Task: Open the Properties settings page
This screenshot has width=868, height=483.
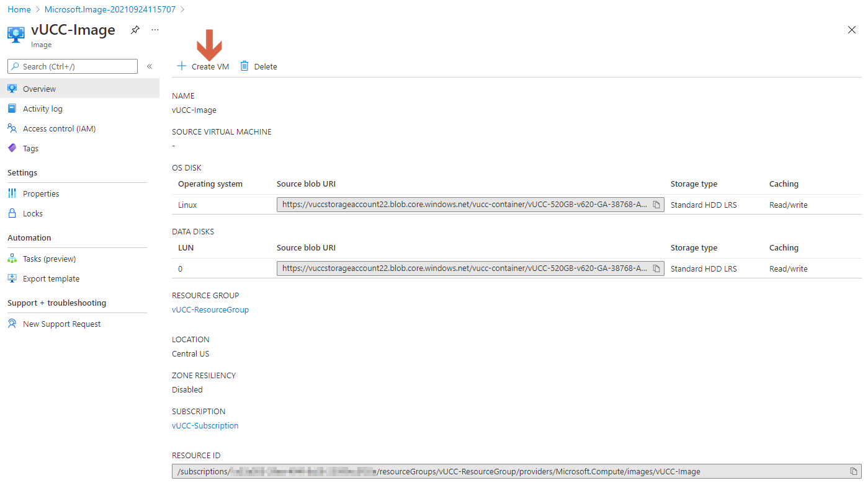Action: 41,193
